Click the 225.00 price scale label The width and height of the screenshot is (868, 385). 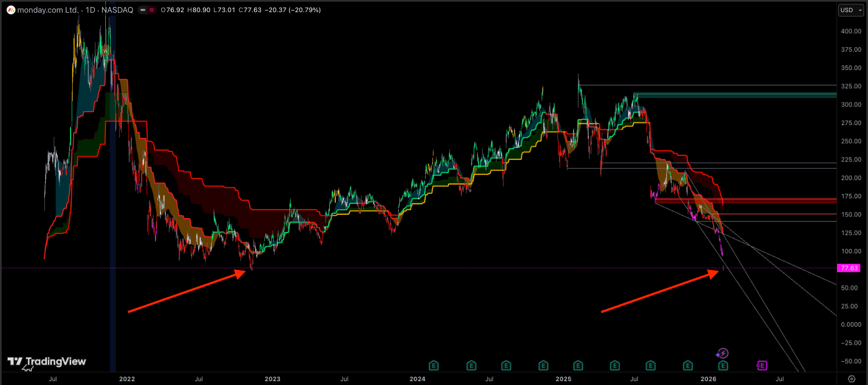pos(851,160)
